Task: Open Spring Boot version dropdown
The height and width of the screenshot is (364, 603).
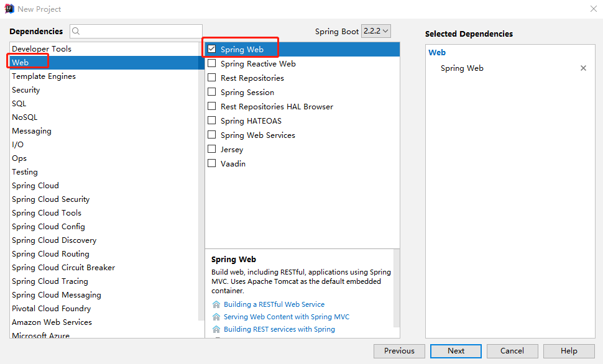Action: tap(376, 31)
